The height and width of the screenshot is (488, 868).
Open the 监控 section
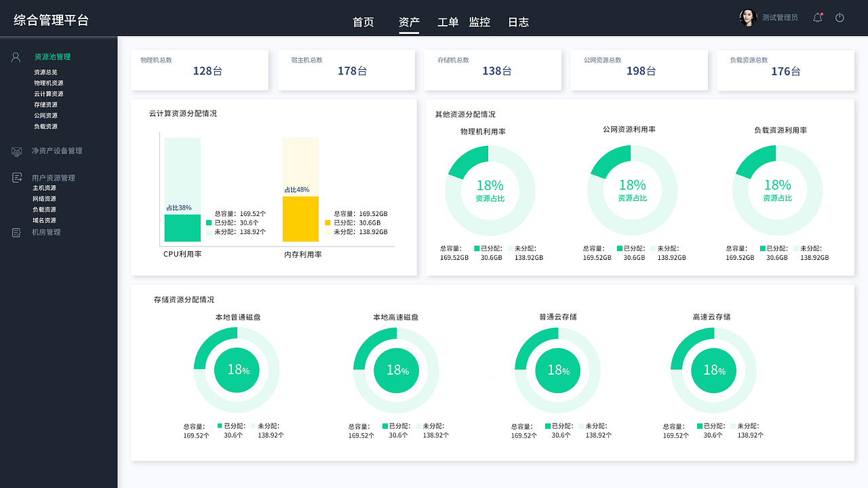[x=480, y=22]
